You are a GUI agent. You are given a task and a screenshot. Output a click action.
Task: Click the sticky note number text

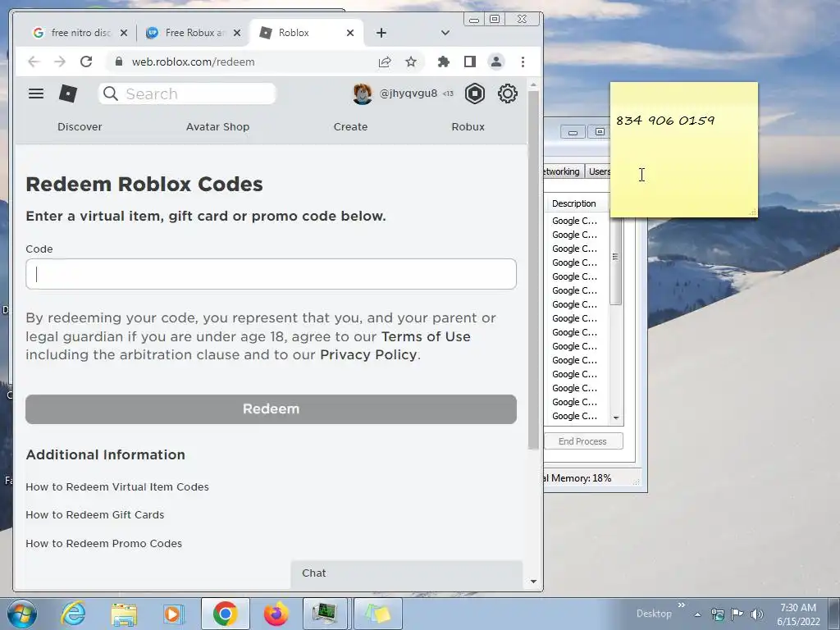(x=665, y=121)
